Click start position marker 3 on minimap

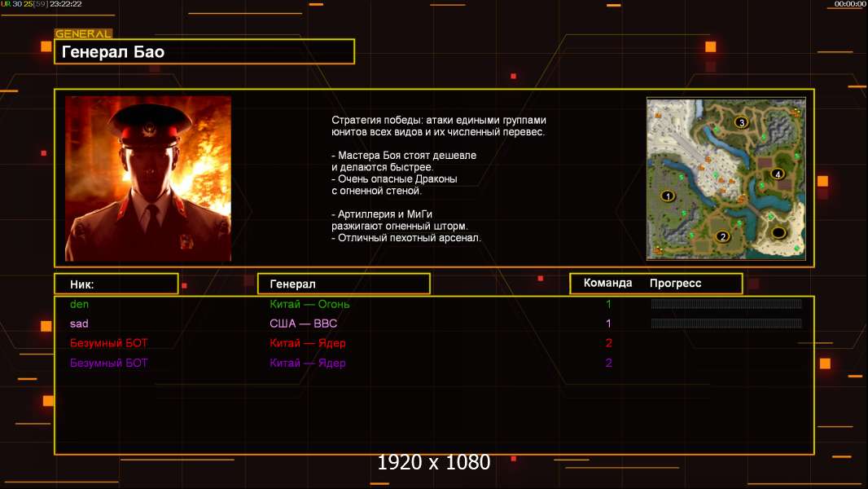[741, 122]
